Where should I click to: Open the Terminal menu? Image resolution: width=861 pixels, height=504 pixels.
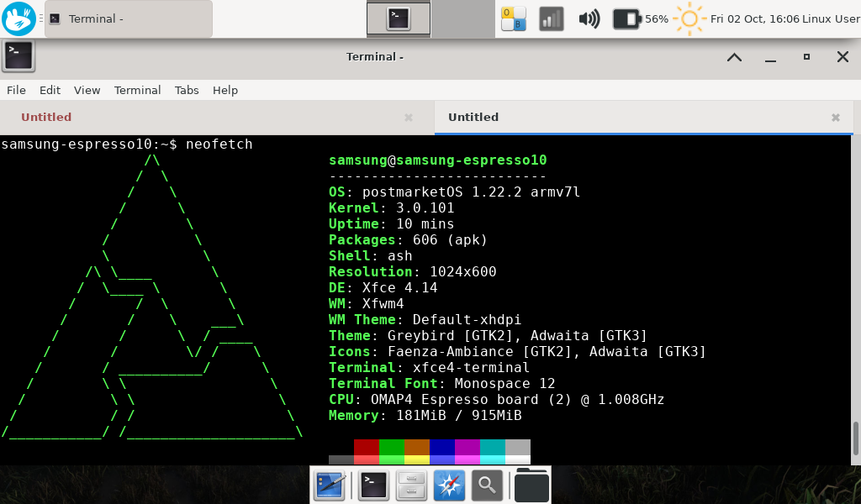pyautogui.click(x=137, y=90)
